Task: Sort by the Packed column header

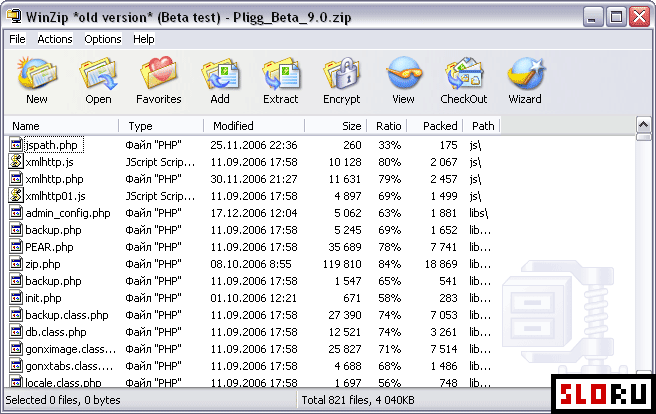Action: 435,126
